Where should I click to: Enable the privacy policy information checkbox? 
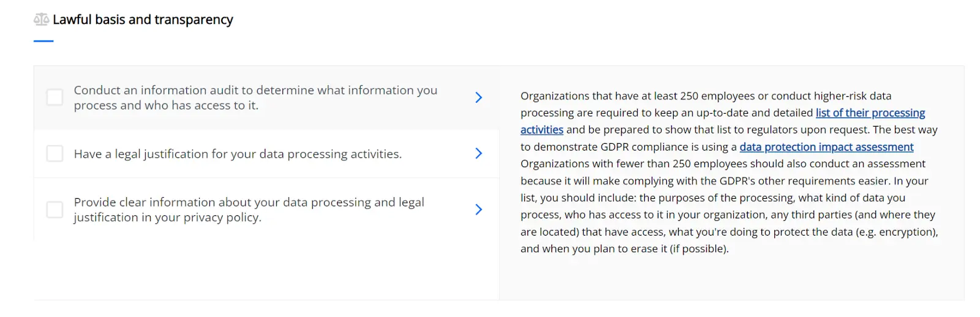[55, 209]
